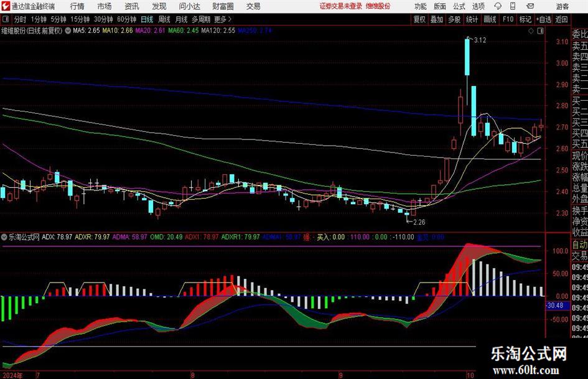Click the MA120: 2.55 indicator value
Viewport: 588px width, 379px height.
tap(218, 30)
